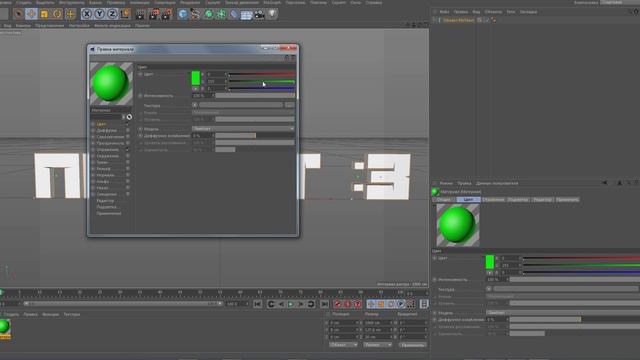Activate the Scale tool
The width and height of the screenshot is (640, 360).
[44, 14]
